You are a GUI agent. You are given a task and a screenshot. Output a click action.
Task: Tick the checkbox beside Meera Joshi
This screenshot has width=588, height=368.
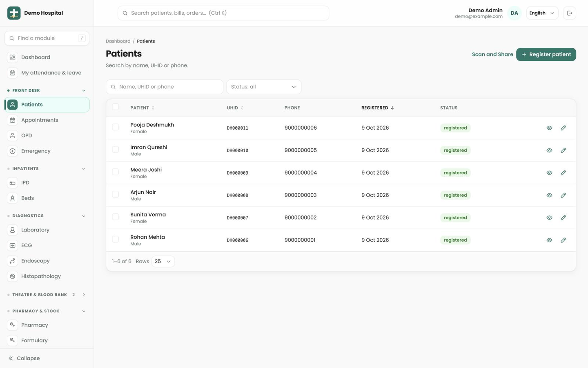[x=116, y=172]
